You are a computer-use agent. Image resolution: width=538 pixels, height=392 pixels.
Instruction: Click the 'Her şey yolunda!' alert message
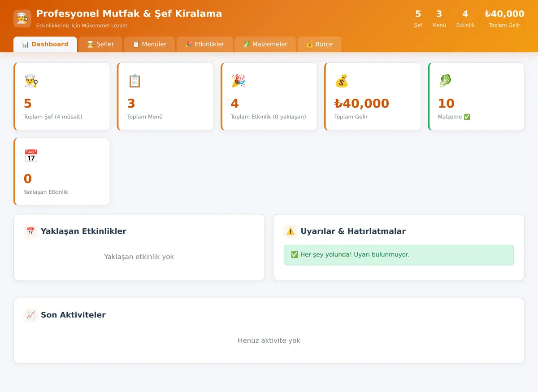[x=399, y=255]
